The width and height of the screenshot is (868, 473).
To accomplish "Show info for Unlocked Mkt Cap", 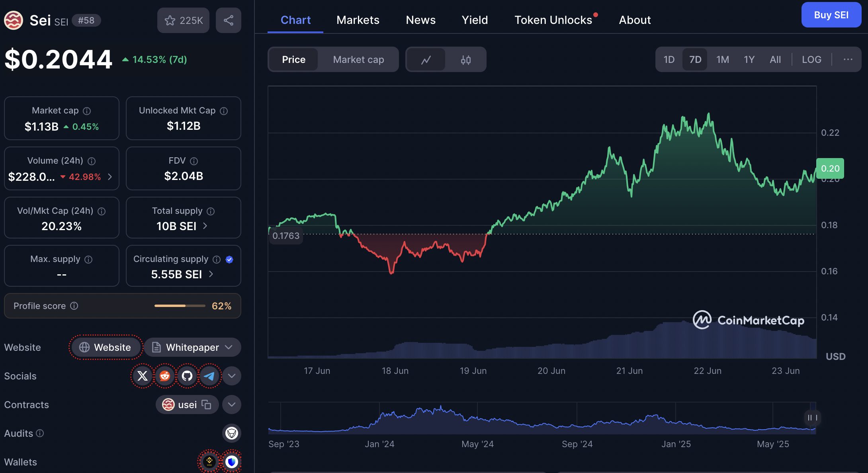I will point(224,111).
